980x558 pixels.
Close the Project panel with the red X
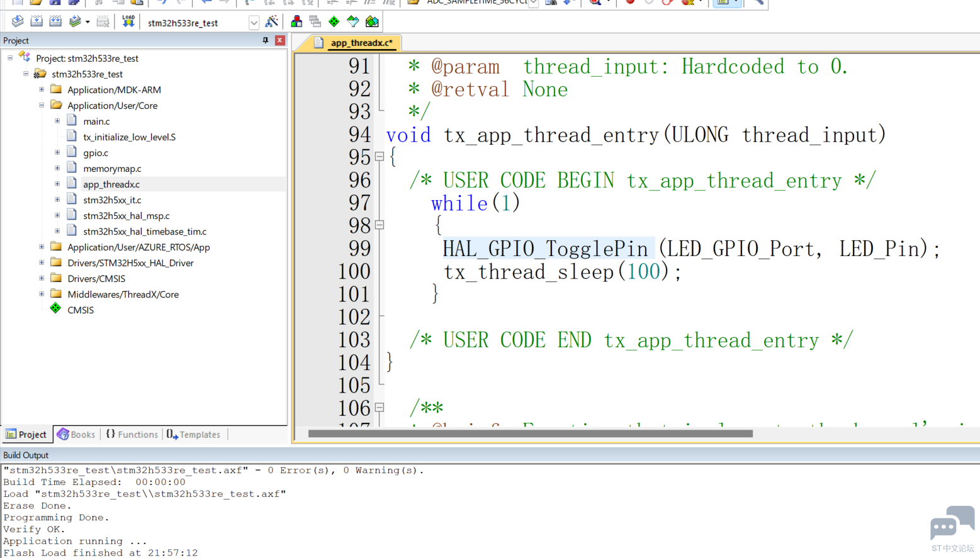pos(280,40)
